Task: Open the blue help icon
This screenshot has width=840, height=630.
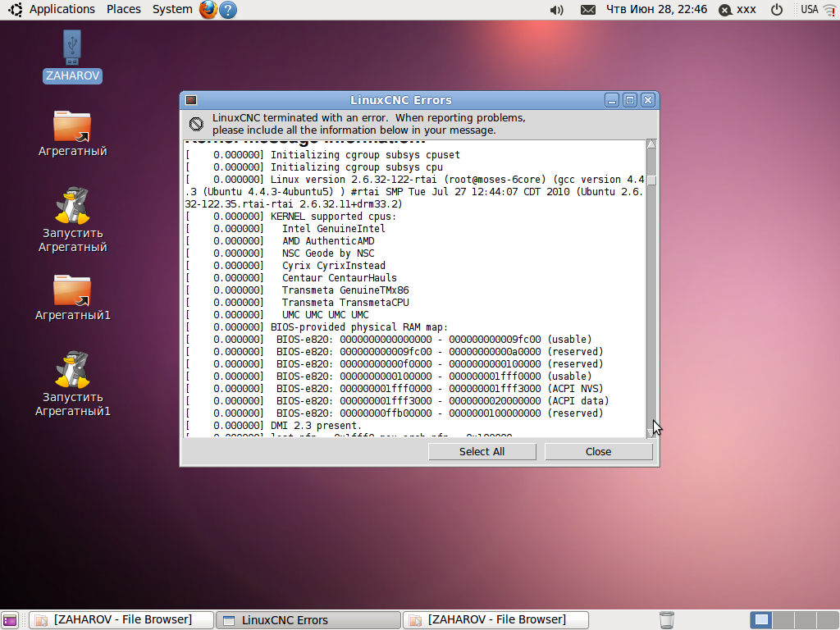Action: (228, 10)
